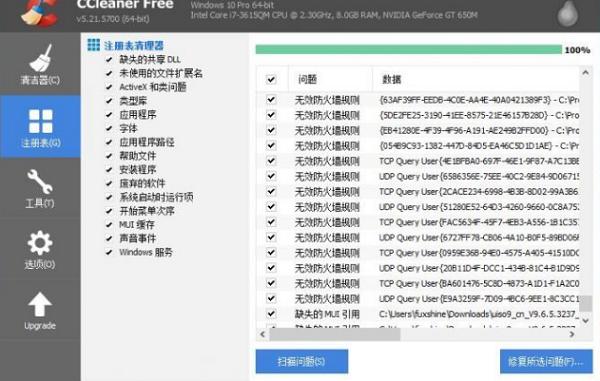Select UDP Query User{E9A3259F data cell
The image size is (600, 381).
(x=479, y=299)
